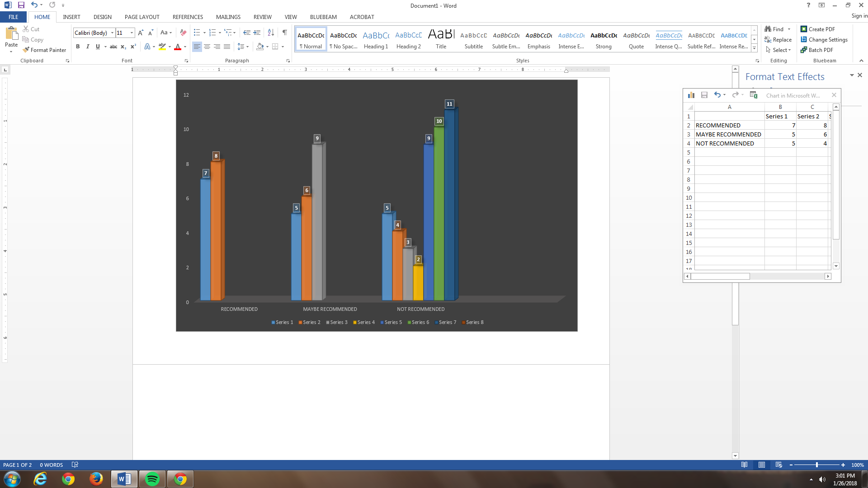868x488 pixels.
Task: Open the font name dropdown
Action: (x=112, y=33)
